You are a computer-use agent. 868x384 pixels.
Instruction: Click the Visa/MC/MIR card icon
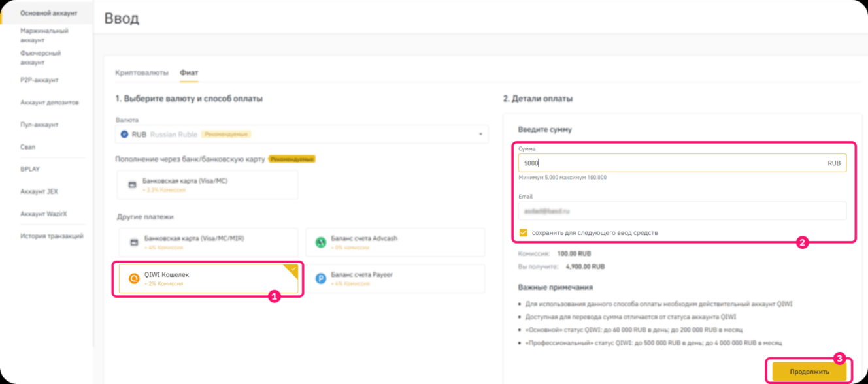tap(134, 242)
